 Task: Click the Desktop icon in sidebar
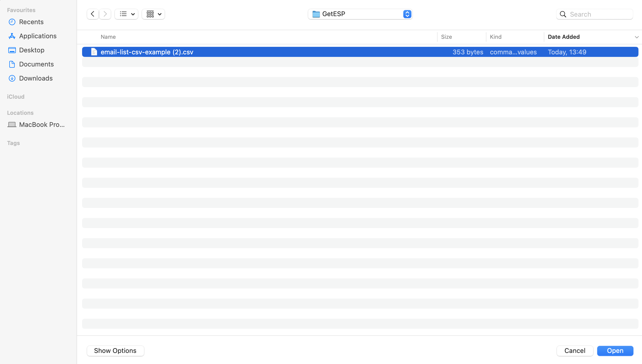(12, 50)
